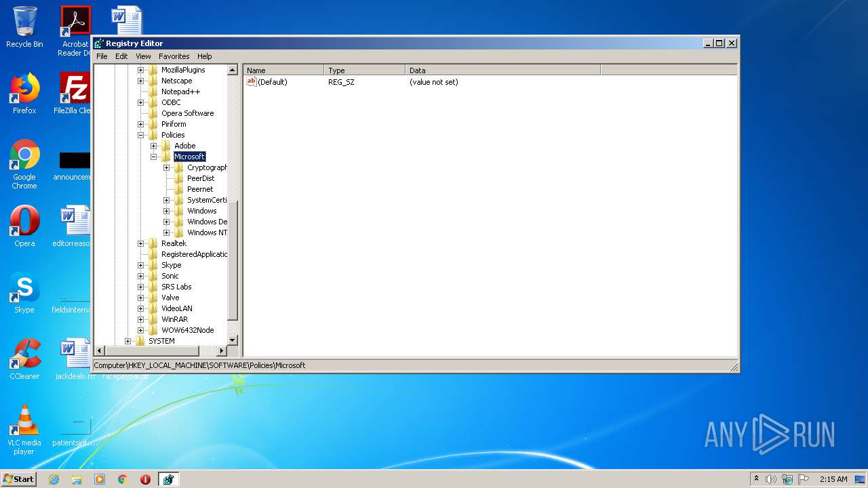This screenshot has height=488, width=868.
Task: Expand the Cryptography key
Action: coord(167,167)
